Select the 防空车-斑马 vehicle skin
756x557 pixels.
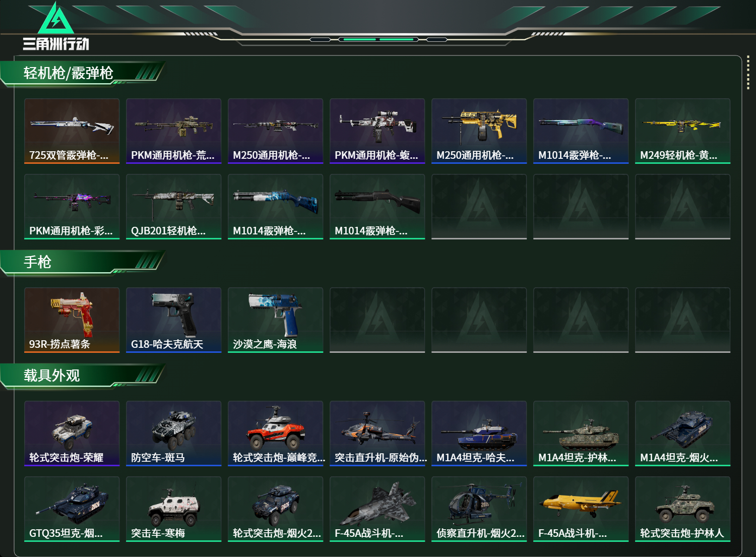(174, 434)
